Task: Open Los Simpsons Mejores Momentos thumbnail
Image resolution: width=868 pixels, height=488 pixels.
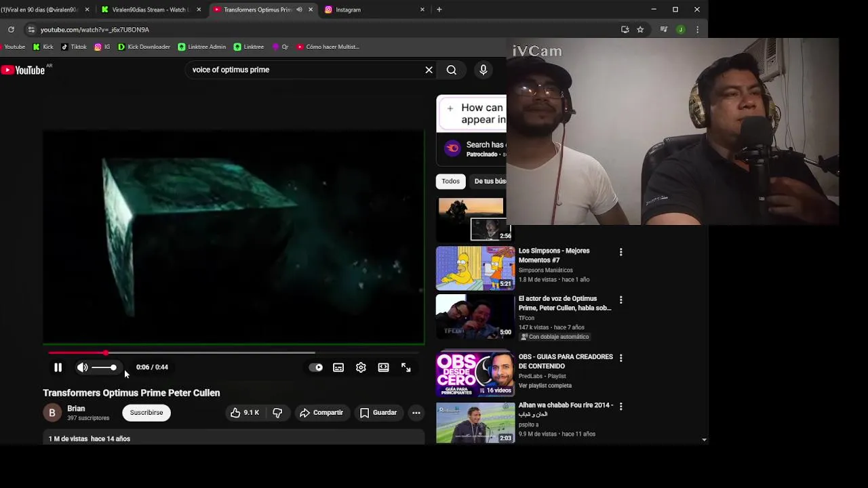Action: coord(475,268)
